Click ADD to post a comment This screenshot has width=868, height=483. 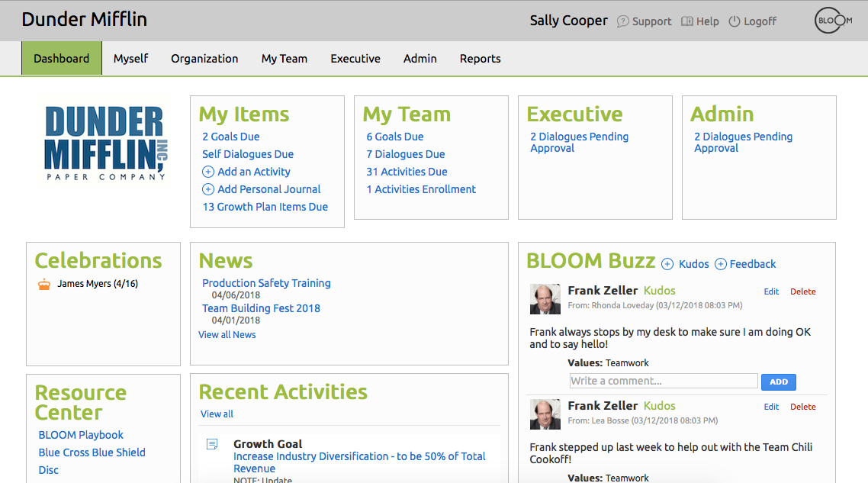[x=778, y=382]
